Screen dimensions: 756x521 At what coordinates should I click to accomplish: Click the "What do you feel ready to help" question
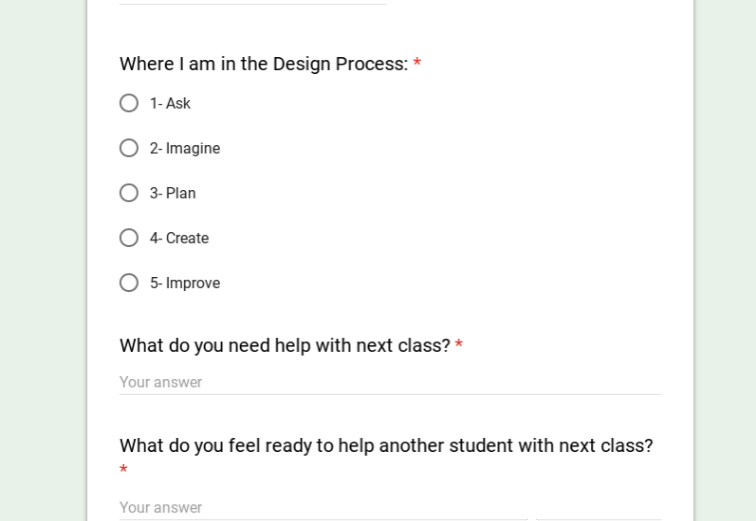tap(385, 445)
